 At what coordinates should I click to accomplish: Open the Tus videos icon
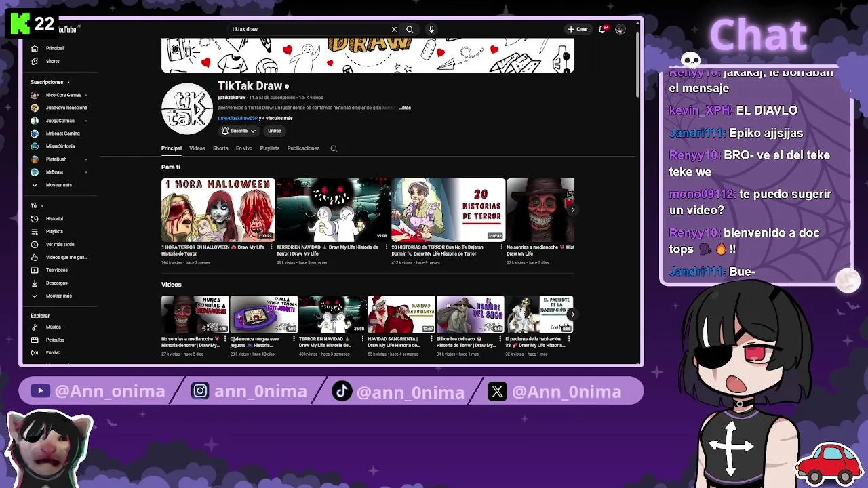[35, 270]
